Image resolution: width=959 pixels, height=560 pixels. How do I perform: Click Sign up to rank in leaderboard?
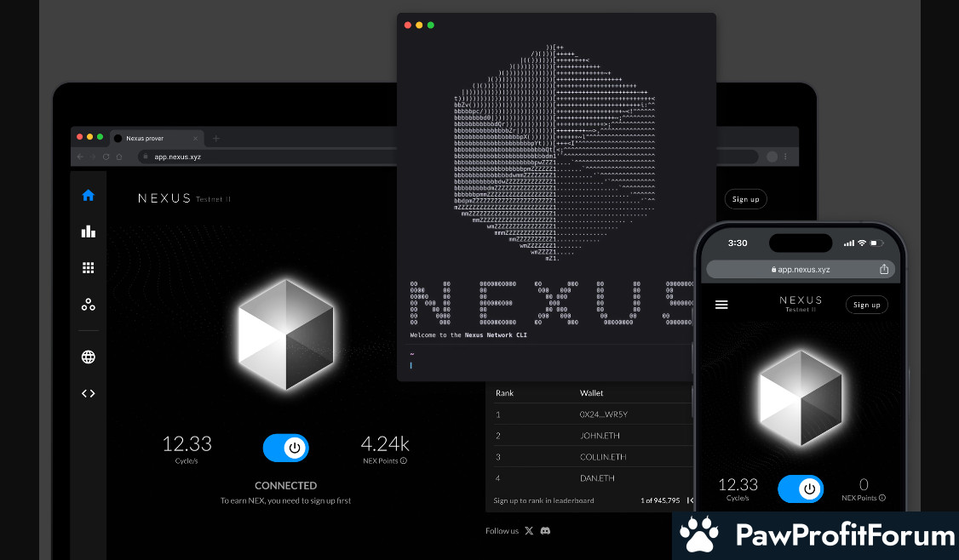point(543,500)
